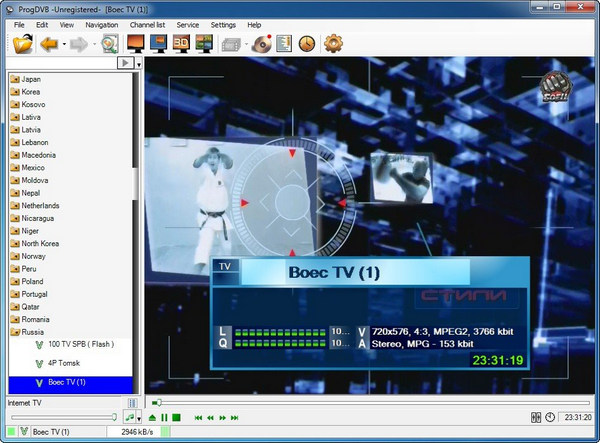Stop playback with the square button
This screenshot has width=600, height=443.
pos(176,417)
